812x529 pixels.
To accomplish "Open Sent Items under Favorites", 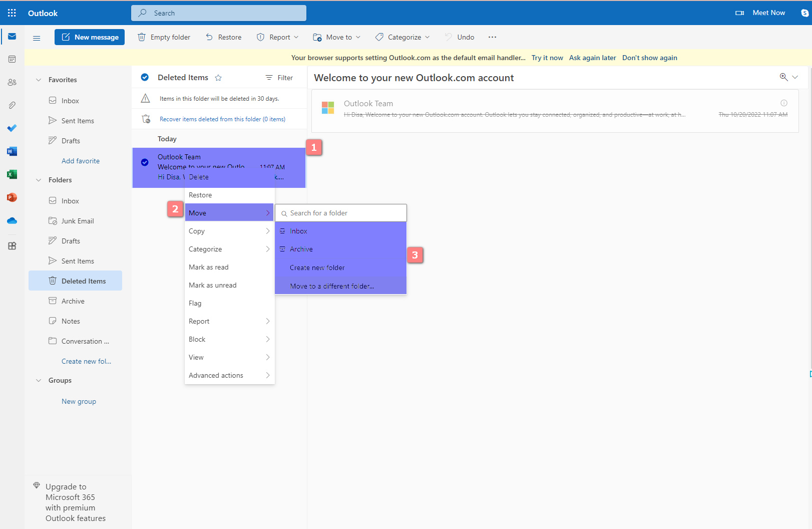I will (x=76, y=121).
